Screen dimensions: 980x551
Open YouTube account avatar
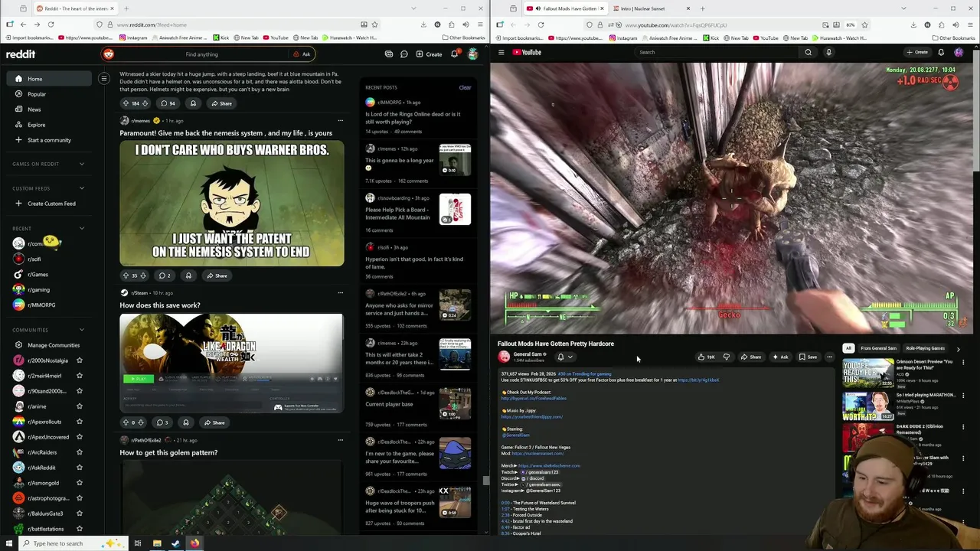[x=959, y=52]
